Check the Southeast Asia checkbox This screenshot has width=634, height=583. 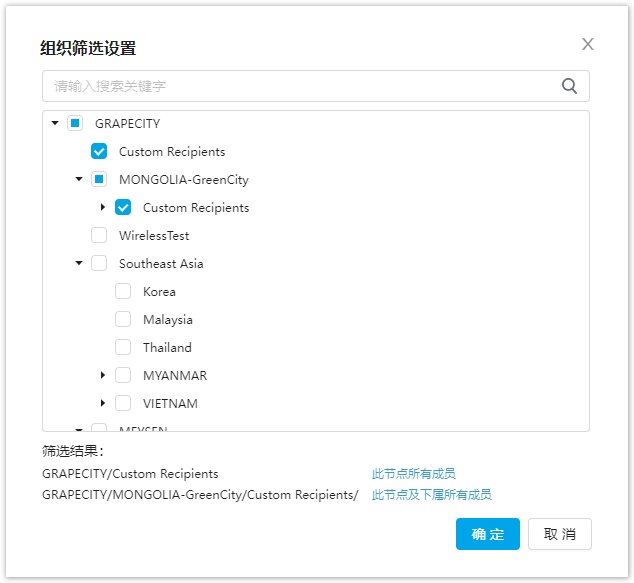(99, 263)
